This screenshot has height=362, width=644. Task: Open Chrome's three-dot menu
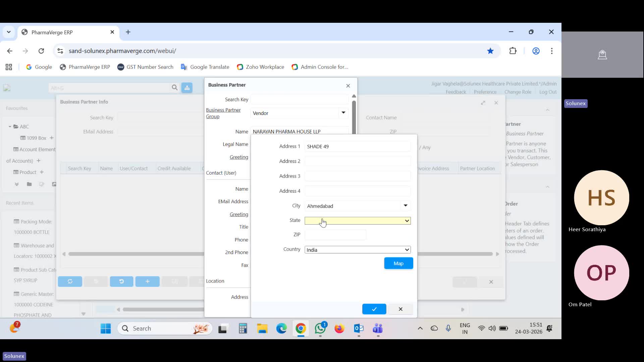tap(552, 51)
